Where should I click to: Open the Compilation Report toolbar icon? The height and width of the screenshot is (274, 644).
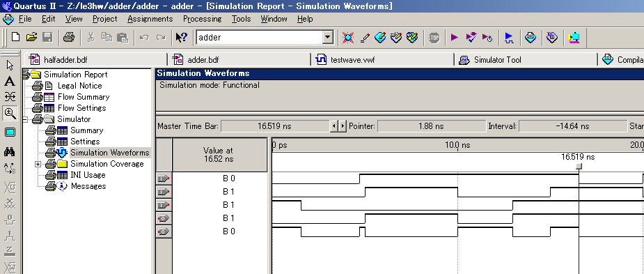tap(531, 38)
